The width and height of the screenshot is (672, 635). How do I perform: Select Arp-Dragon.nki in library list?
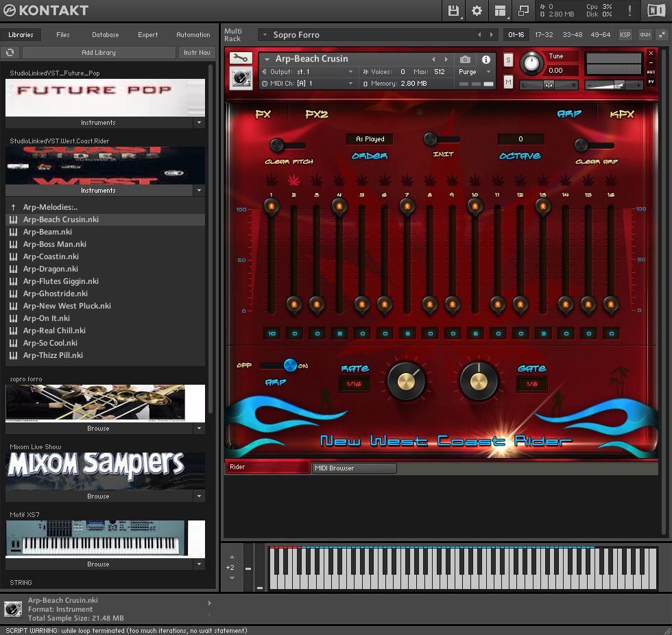click(105, 269)
